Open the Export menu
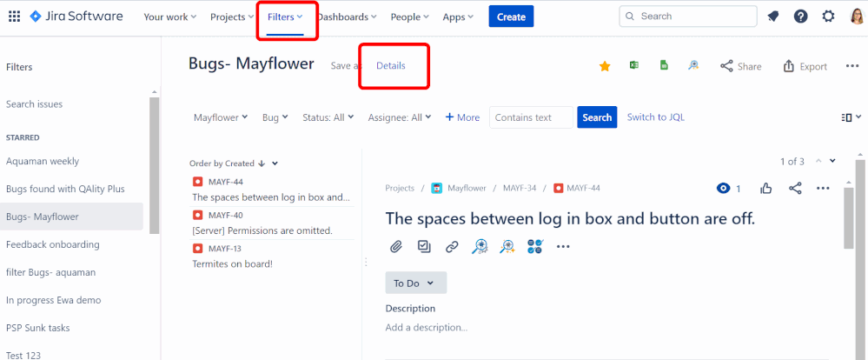The image size is (868, 360). coord(805,66)
